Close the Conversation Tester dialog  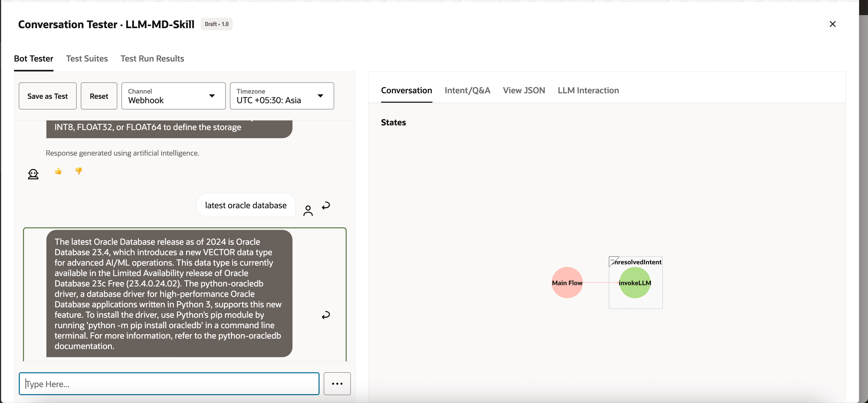832,24
